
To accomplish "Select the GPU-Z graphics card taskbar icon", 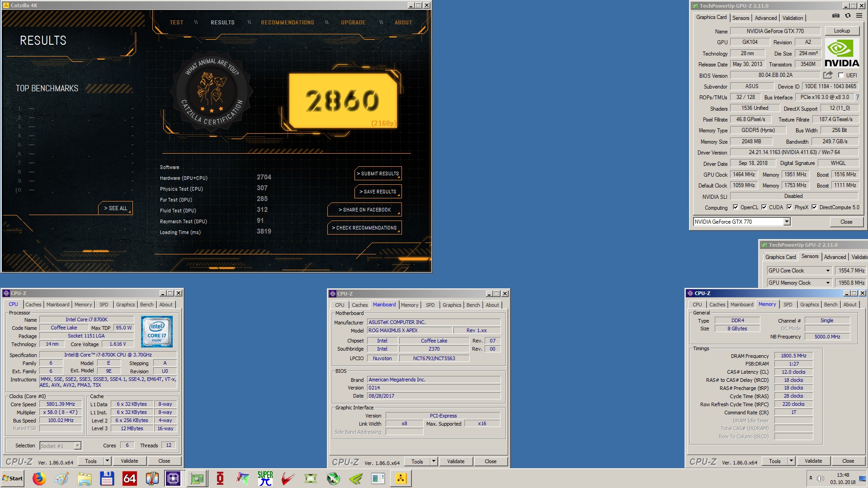I will coord(197,479).
